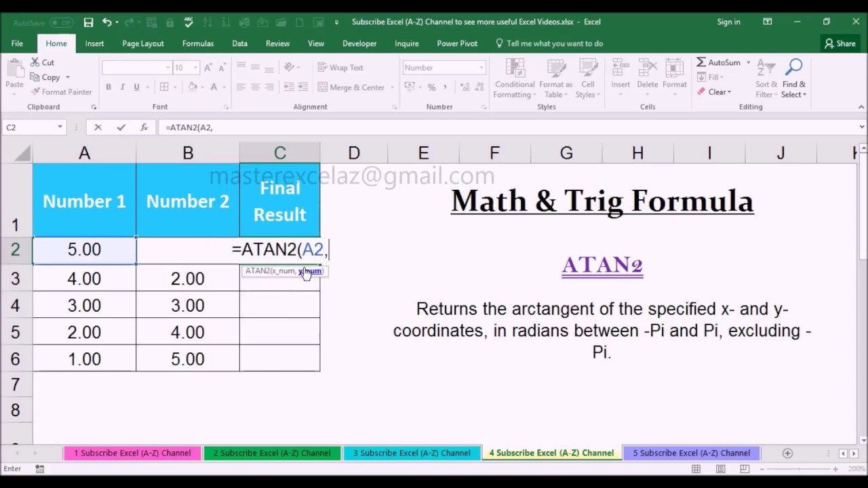Click the Paste clipboard icon
The width and height of the screenshot is (868, 488).
click(14, 69)
